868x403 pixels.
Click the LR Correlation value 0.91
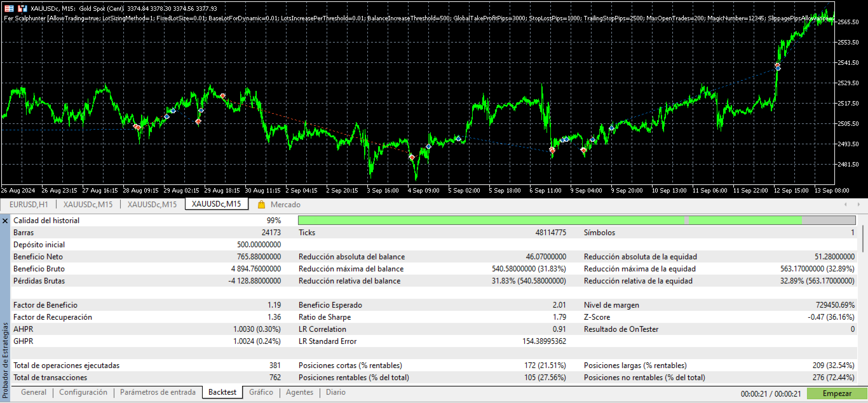tap(559, 329)
